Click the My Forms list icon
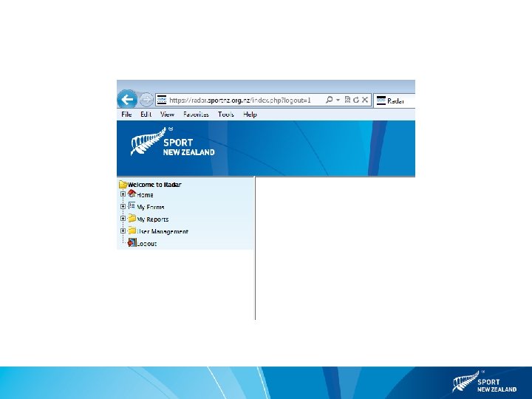Viewport: 532px width, 399px height. pyautogui.click(x=132, y=205)
